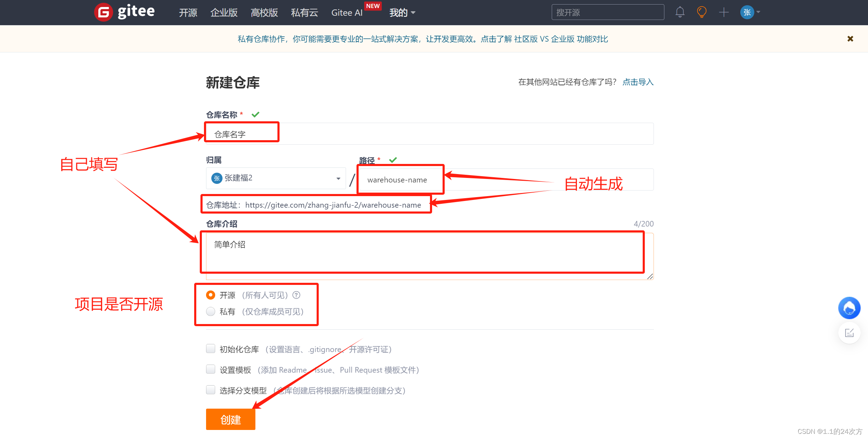Click the plus icon in header
Image resolution: width=868 pixels, height=438 pixels.
[x=724, y=12]
